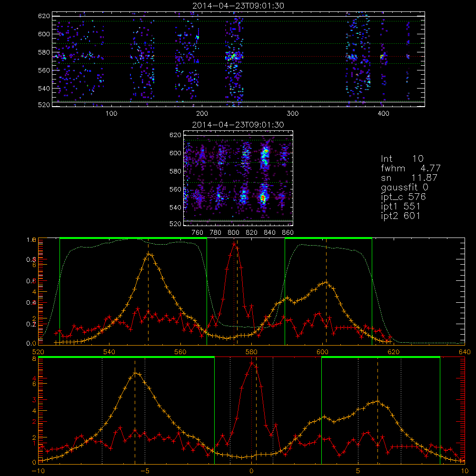Screen dimensions: 476x476
Task: Click x-axis label 800 on small middle image
Action: pyautogui.click(x=233, y=233)
